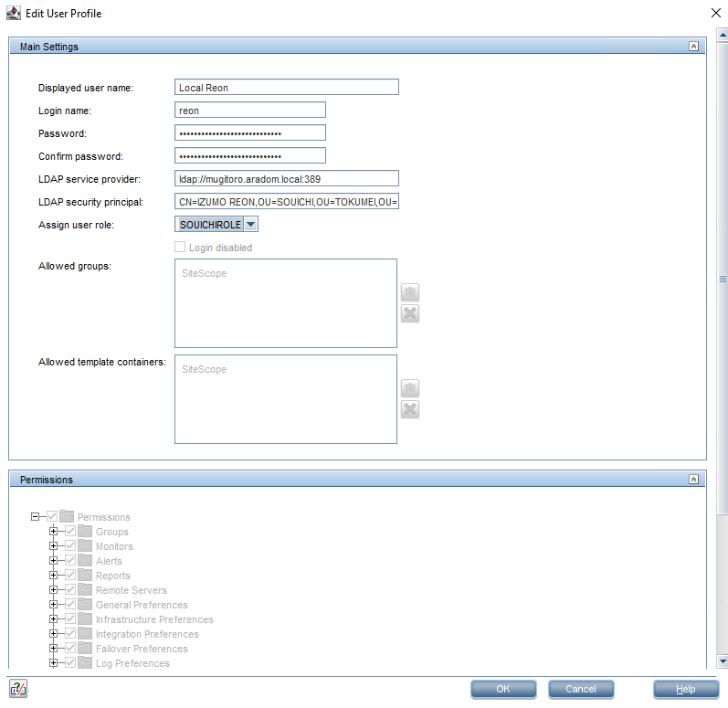Collapse the Permissions root tree node
The width and height of the screenshot is (728, 708).
tap(36, 516)
